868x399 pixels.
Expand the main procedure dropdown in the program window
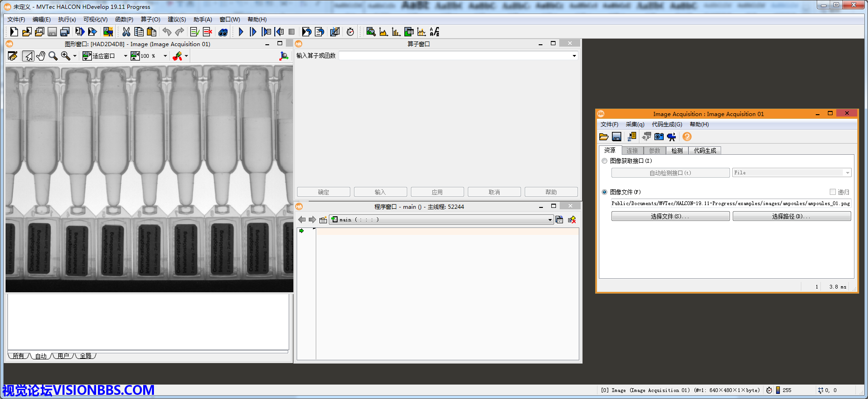[550, 220]
